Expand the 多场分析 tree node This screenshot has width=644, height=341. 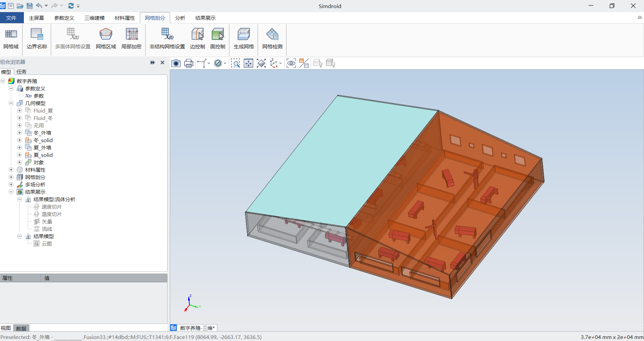click(x=11, y=184)
